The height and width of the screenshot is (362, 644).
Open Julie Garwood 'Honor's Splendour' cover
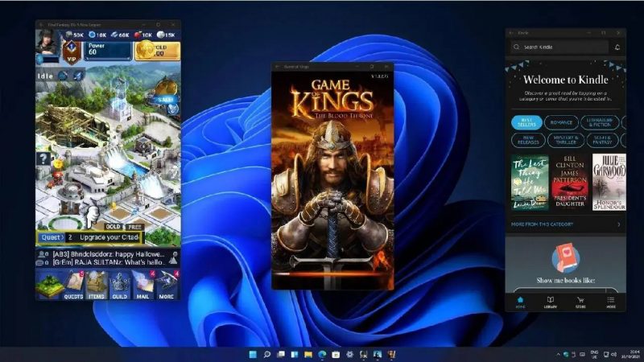(x=609, y=183)
